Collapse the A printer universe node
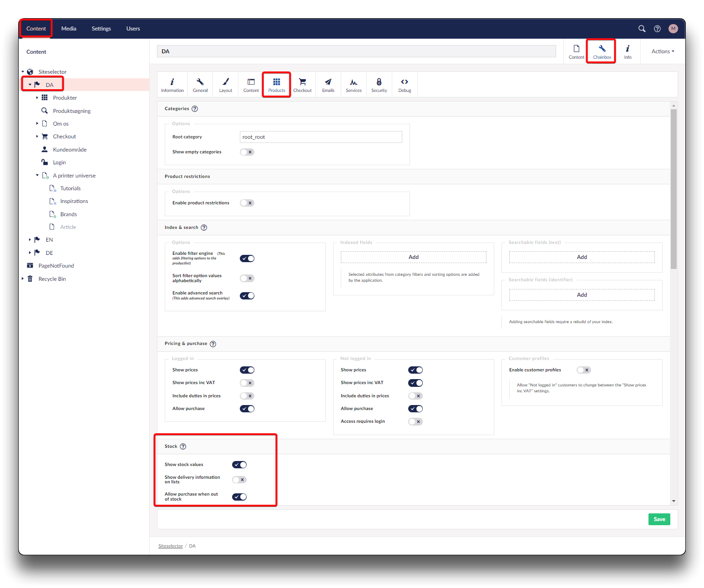The width and height of the screenshot is (704, 588). pyautogui.click(x=37, y=176)
